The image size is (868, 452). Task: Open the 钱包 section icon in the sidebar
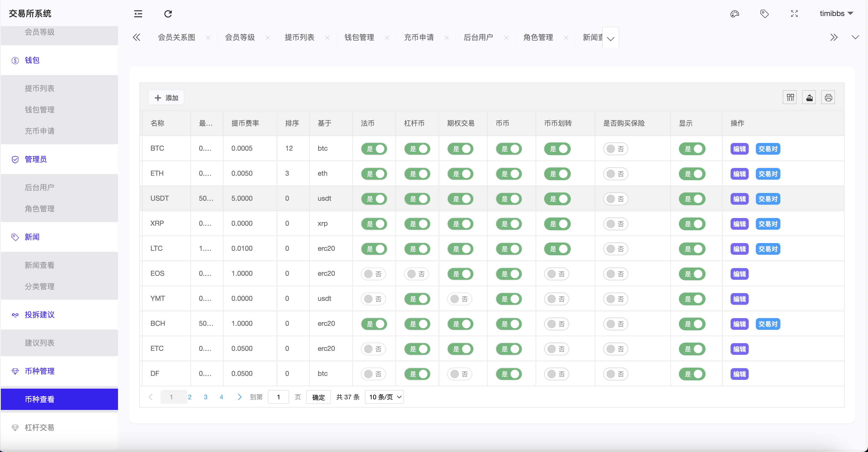pyautogui.click(x=15, y=60)
